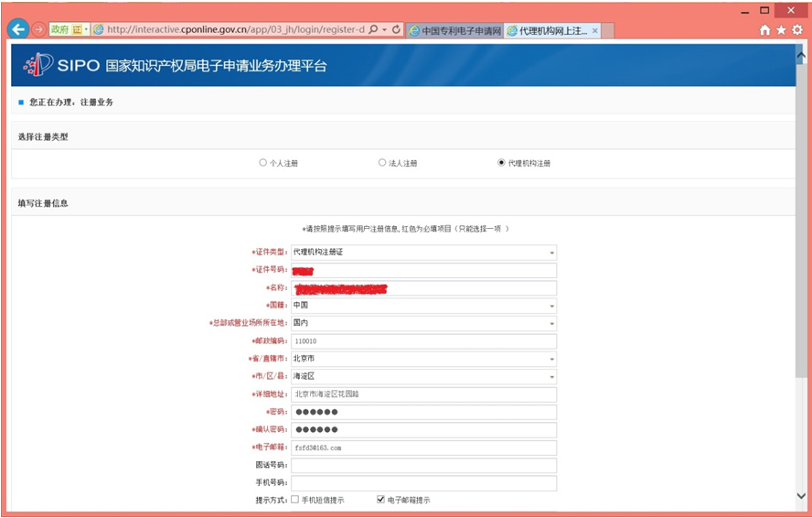The image size is (812, 518).
Task: Enable 手机短信提示 checkbox
Action: (x=294, y=500)
